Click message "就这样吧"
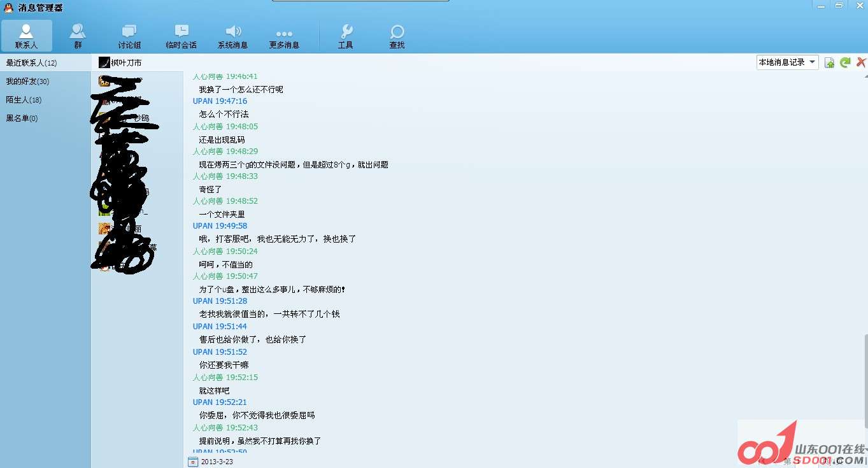Screen dimensions: 868x468 [214, 391]
